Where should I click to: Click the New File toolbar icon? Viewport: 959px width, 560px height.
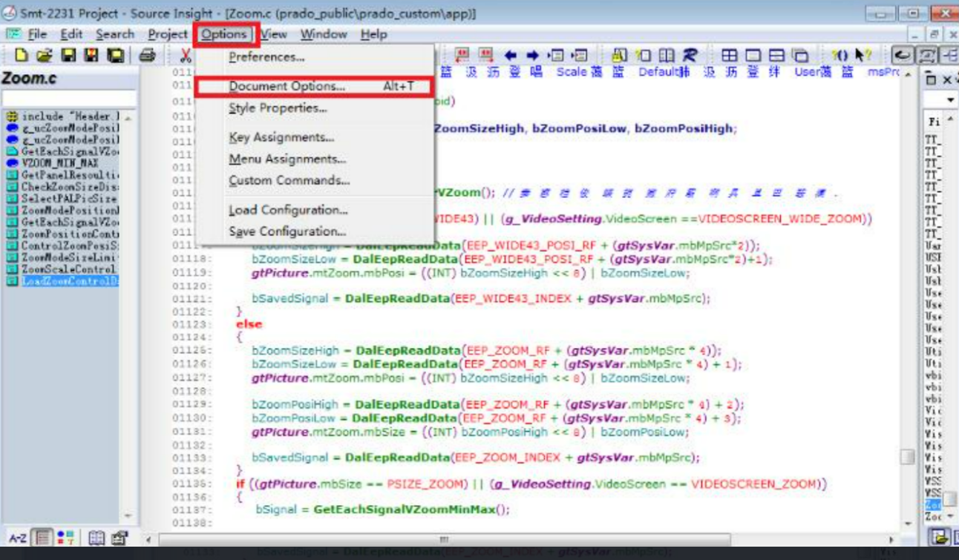21,55
